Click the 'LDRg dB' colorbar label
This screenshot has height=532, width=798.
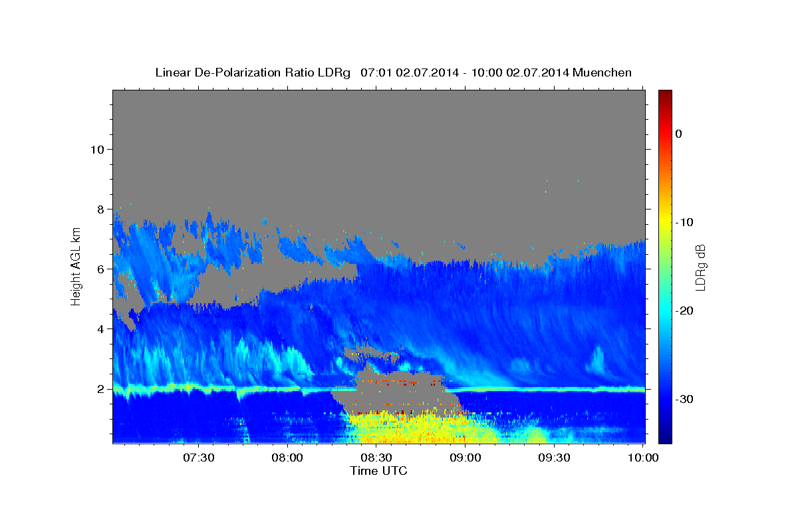click(x=700, y=267)
